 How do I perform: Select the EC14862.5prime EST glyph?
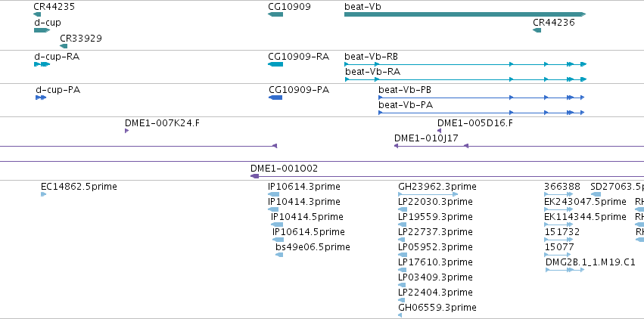[44, 194]
